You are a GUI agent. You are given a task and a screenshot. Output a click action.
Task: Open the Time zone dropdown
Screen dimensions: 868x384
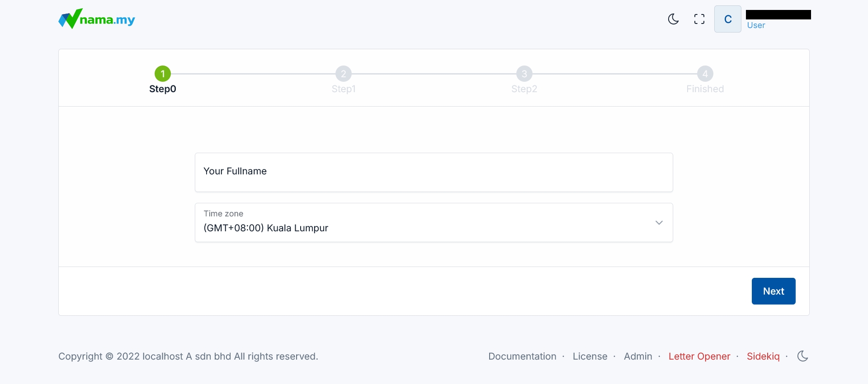[x=425, y=223]
